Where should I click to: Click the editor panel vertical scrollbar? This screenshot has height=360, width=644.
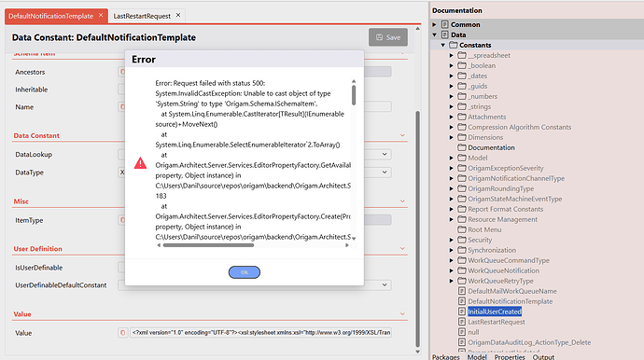tap(418, 229)
